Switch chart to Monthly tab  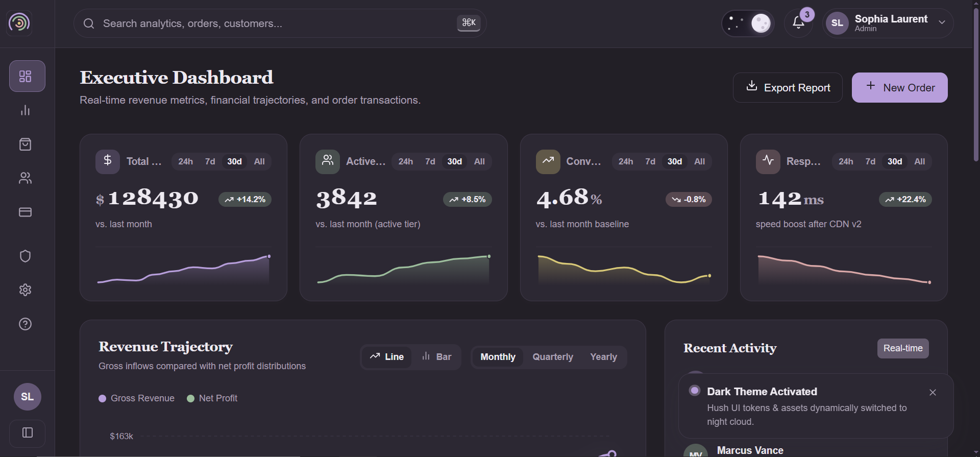(498, 357)
